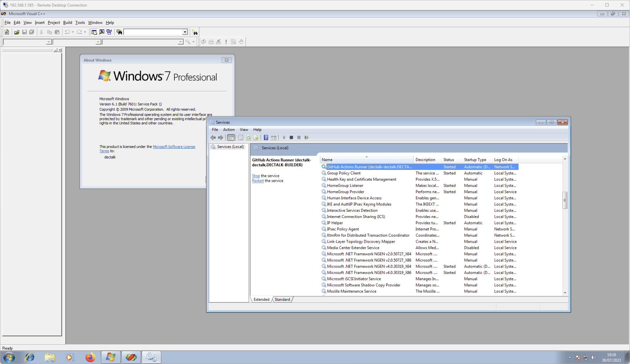Click the Find in Files binoculars icon
This screenshot has height=364, width=630.
(119, 32)
